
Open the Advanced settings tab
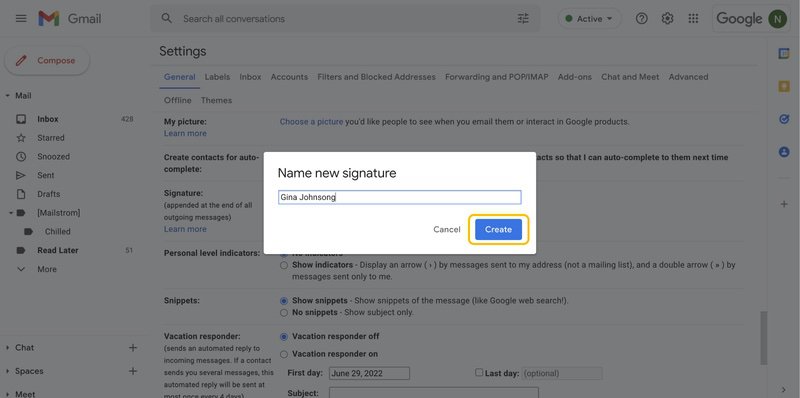(x=688, y=77)
